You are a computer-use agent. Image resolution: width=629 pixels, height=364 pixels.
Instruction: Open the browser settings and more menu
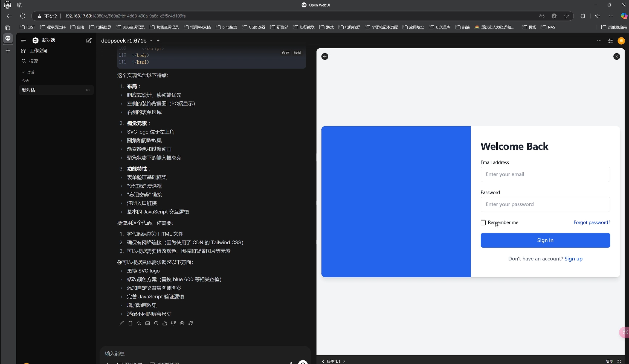611,16
